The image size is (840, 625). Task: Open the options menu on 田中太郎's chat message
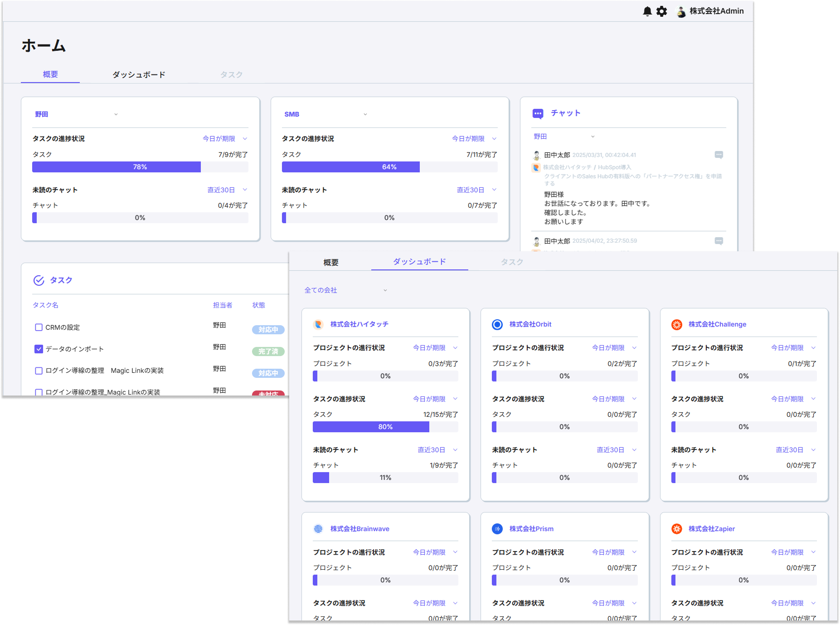coord(719,155)
